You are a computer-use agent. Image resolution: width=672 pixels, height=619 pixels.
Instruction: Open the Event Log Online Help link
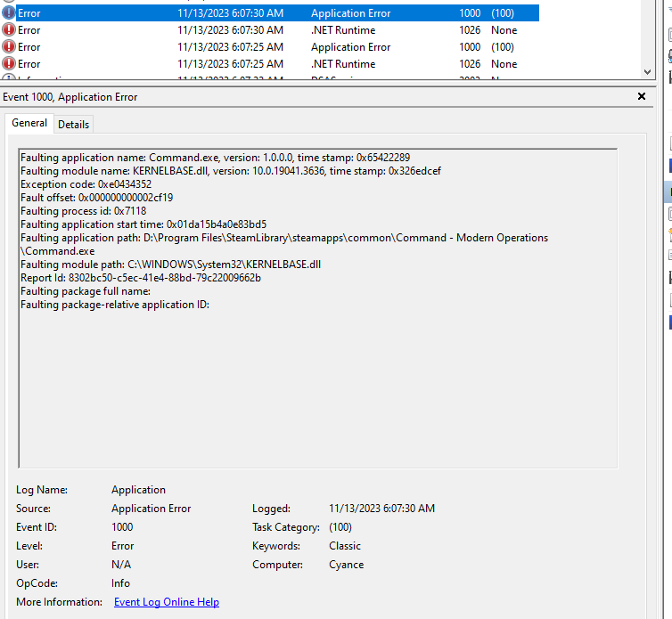pos(167,602)
